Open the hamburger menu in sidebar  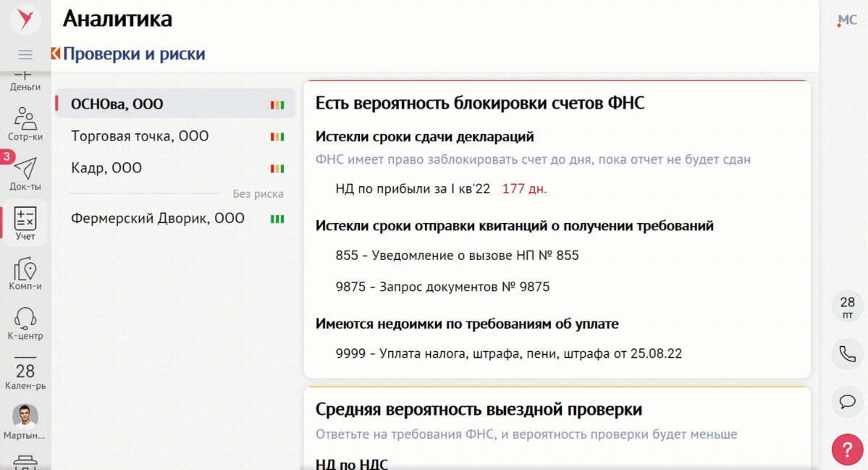[x=25, y=55]
